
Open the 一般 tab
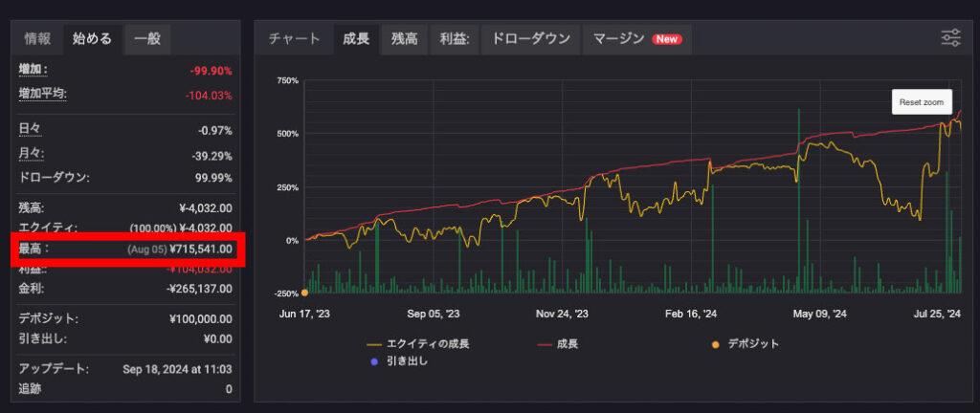coord(147,38)
